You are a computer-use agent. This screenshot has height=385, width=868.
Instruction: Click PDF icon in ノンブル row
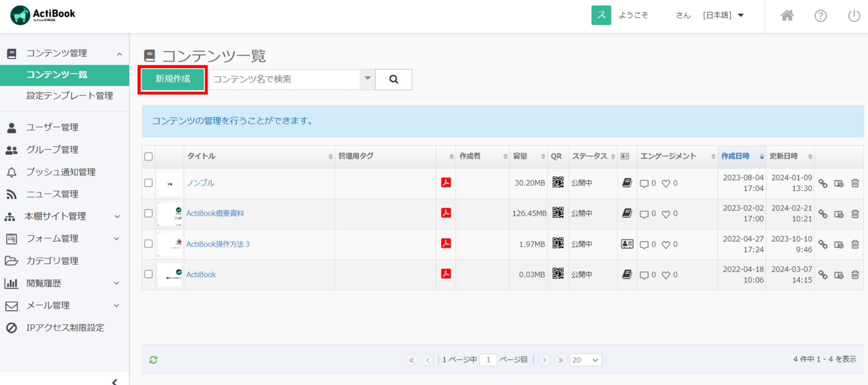(x=446, y=182)
